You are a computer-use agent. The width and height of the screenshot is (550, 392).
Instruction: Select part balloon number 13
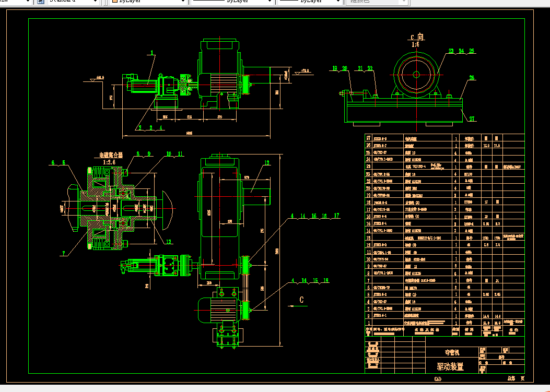click(267, 163)
